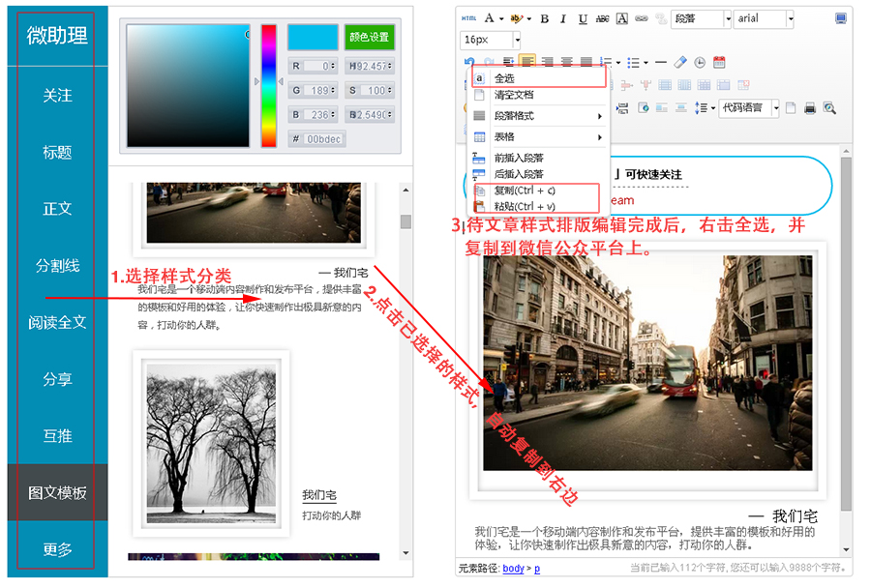Click the print icon in toolbar
Screen dimensions: 871x588
click(810, 108)
